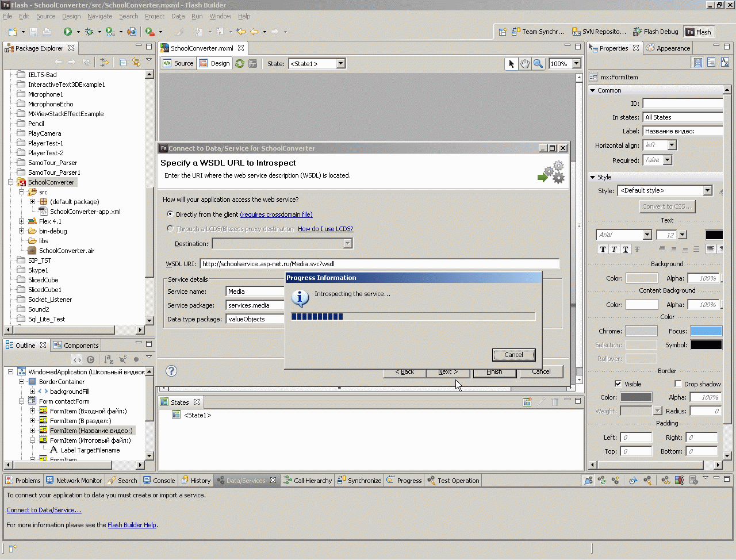Collapse the Style section in Properties
This screenshot has height=560, width=736.
[593, 177]
